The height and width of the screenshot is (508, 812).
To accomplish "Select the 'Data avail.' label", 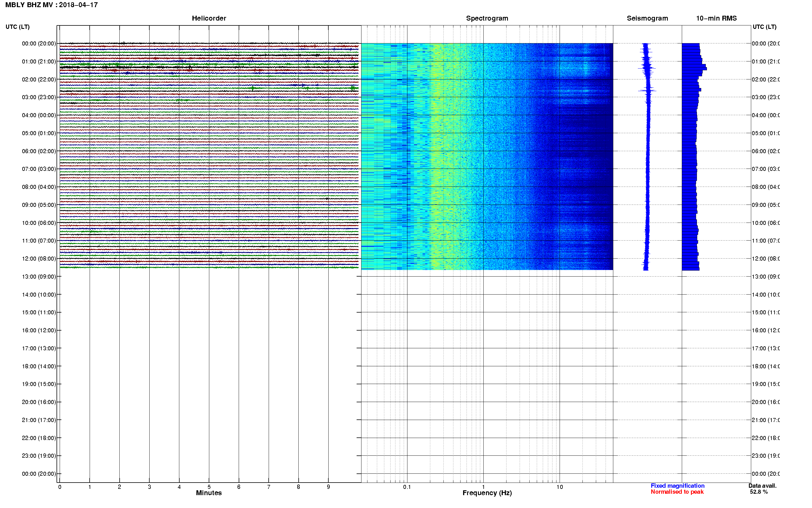I will 762,486.
